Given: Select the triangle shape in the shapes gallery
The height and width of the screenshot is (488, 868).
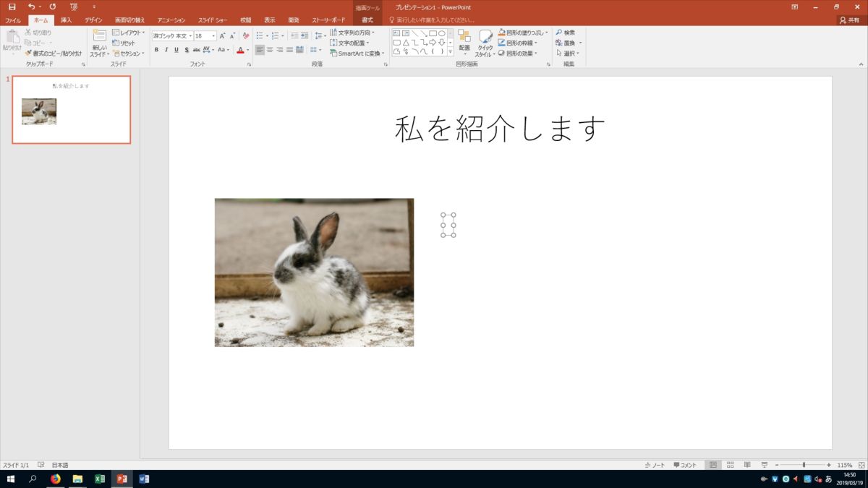Looking at the screenshot, I should (406, 42).
